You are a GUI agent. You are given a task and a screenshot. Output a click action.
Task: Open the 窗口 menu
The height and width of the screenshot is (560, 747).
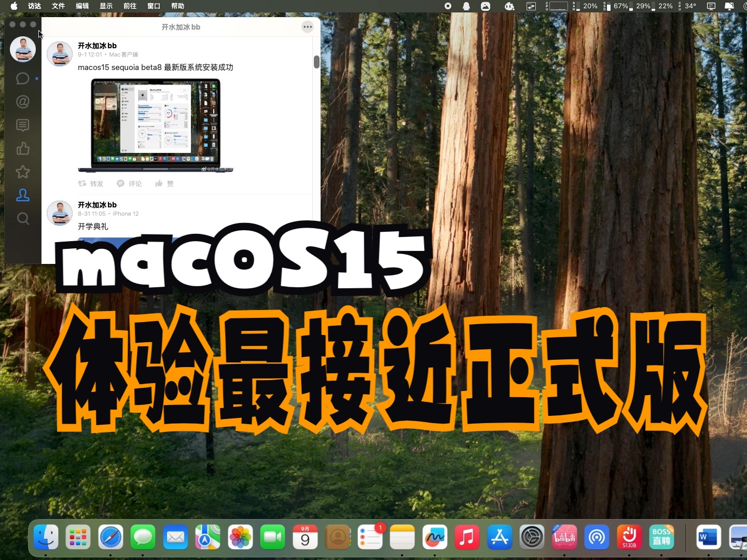click(154, 6)
